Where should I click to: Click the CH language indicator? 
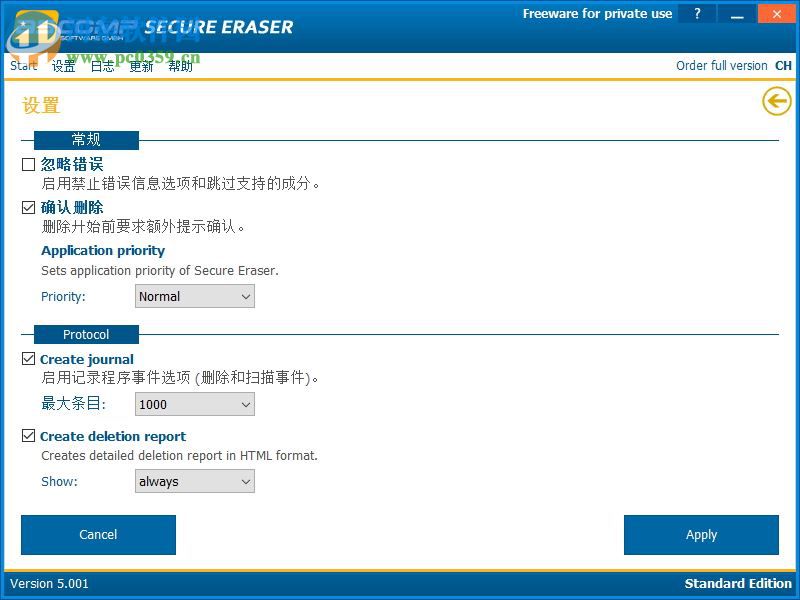[x=783, y=65]
